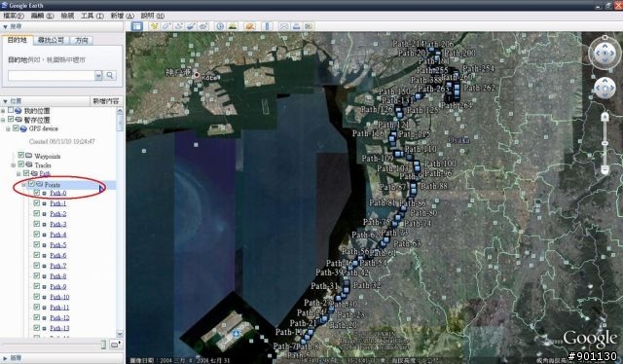Open the 工具 menu
Image resolution: width=623 pixels, height=364 pixels.
(92, 16)
